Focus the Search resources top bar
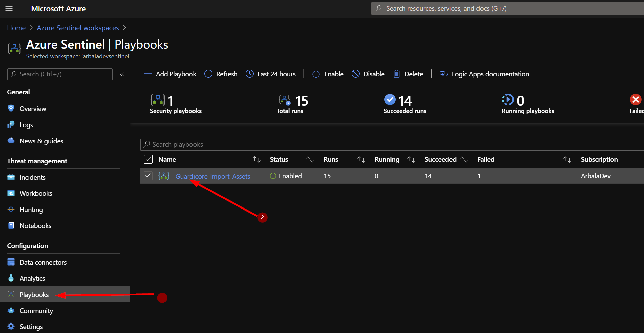 (508, 8)
